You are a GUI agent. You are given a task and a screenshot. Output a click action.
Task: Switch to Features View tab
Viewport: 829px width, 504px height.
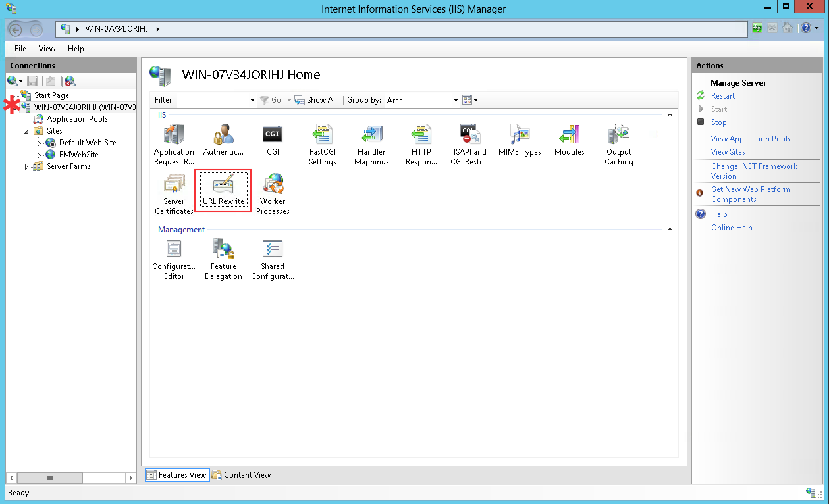(x=176, y=474)
